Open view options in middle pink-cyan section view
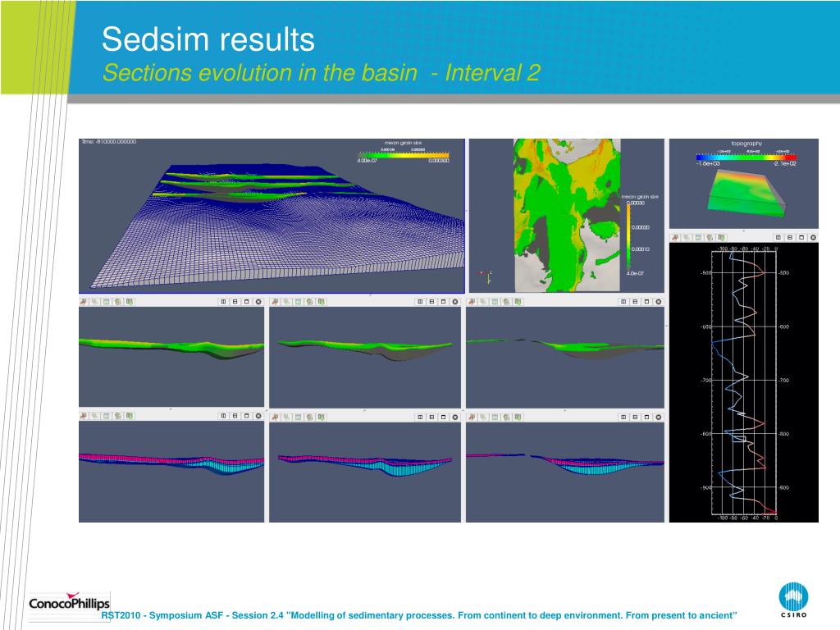Screen dimensions: 840x630 pyautogui.click(x=299, y=417)
